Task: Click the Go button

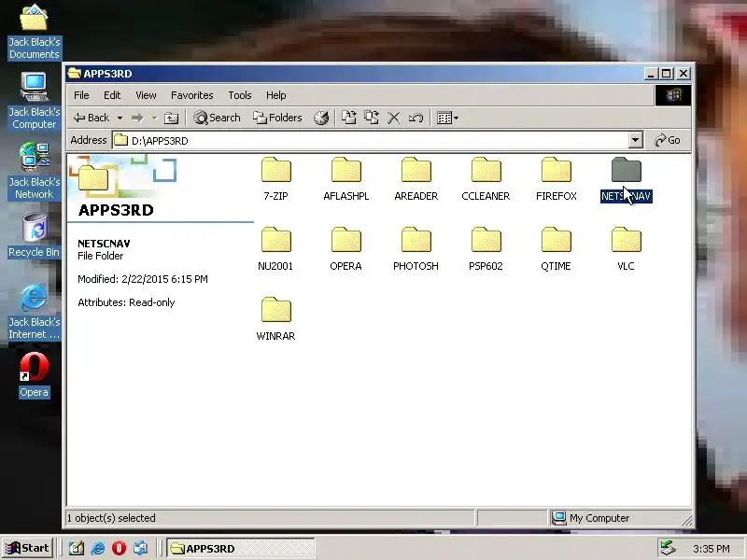Action: click(668, 141)
